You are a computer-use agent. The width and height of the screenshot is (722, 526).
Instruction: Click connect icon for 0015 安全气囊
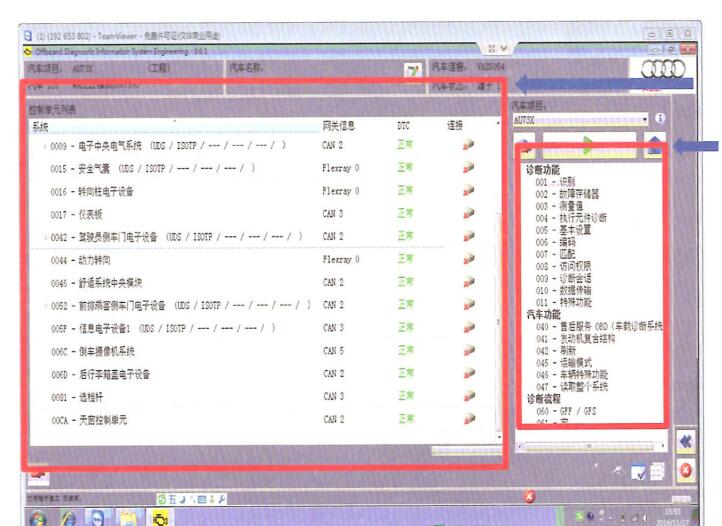pos(469,168)
